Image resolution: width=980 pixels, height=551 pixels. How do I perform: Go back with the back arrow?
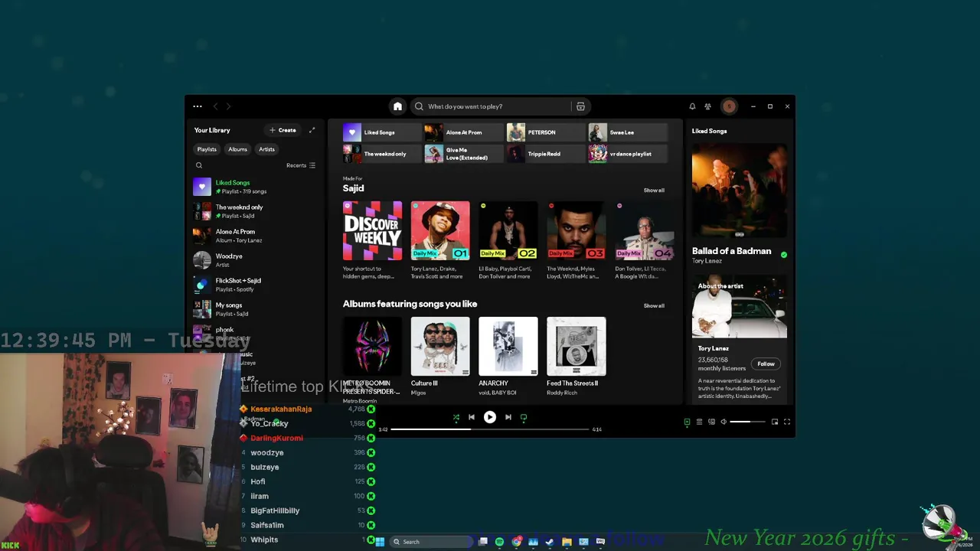pyautogui.click(x=215, y=106)
